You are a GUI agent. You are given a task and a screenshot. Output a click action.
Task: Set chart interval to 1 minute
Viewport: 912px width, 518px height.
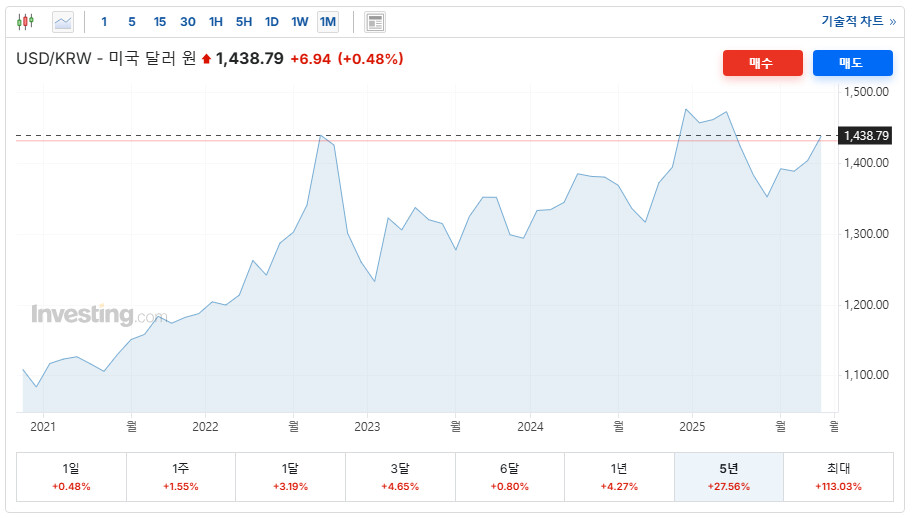coord(104,21)
